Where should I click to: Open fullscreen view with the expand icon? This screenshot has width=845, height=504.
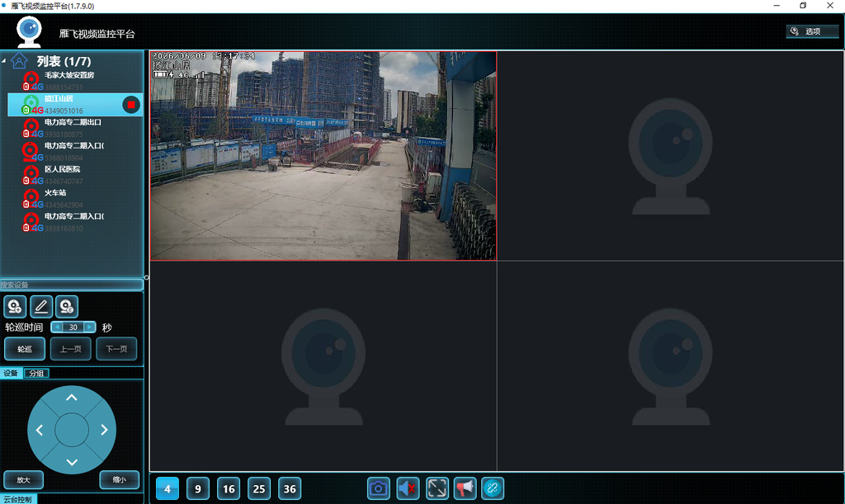pyautogui.click(x=437, y=488)
